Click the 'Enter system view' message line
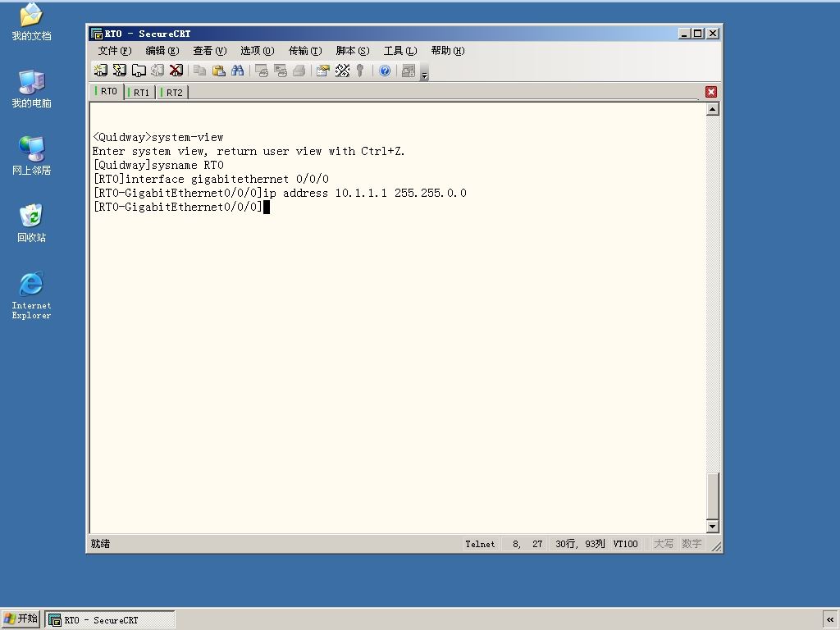Image resolution: width=840 pixels, height=630 pixels. click(x=249, y=151)
